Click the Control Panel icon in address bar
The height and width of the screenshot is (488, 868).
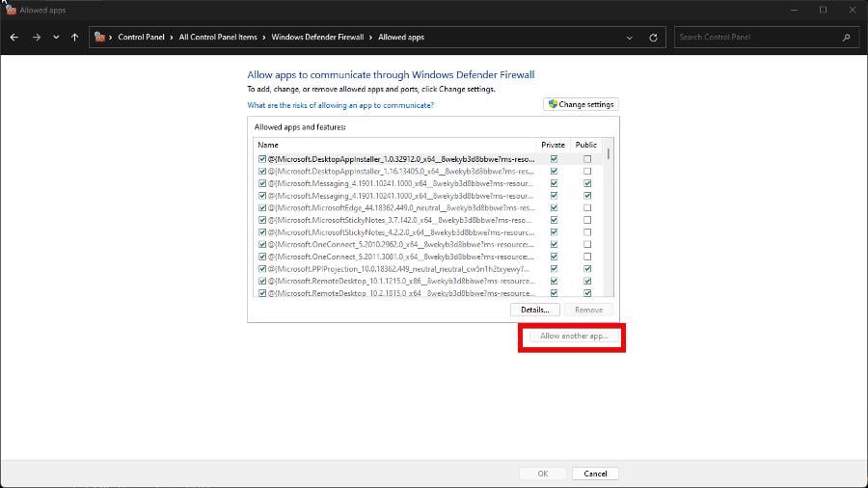99,37
